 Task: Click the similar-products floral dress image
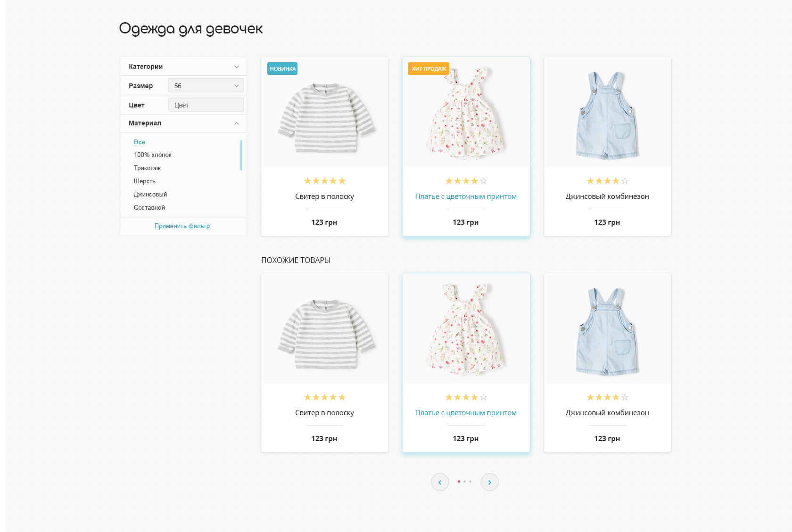tap(466, 329)
